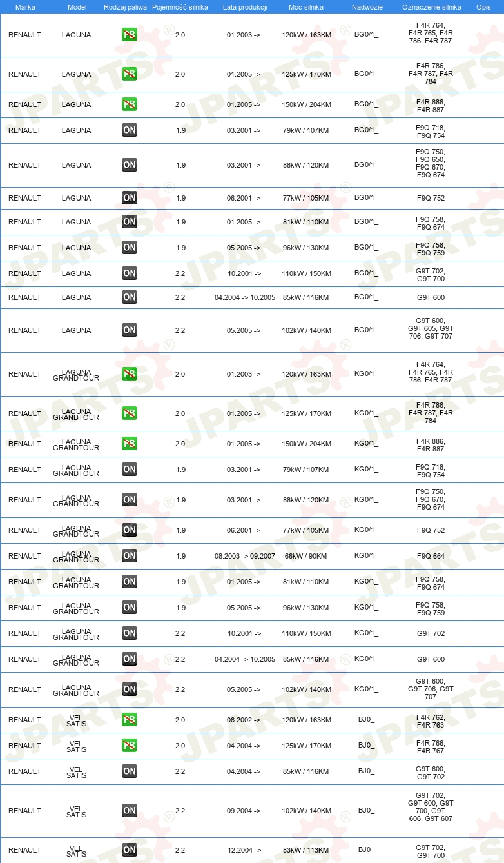
Task: Click ON icon in Laguna Grandtour 66kW / 90KM row
Action: (130, 556)
